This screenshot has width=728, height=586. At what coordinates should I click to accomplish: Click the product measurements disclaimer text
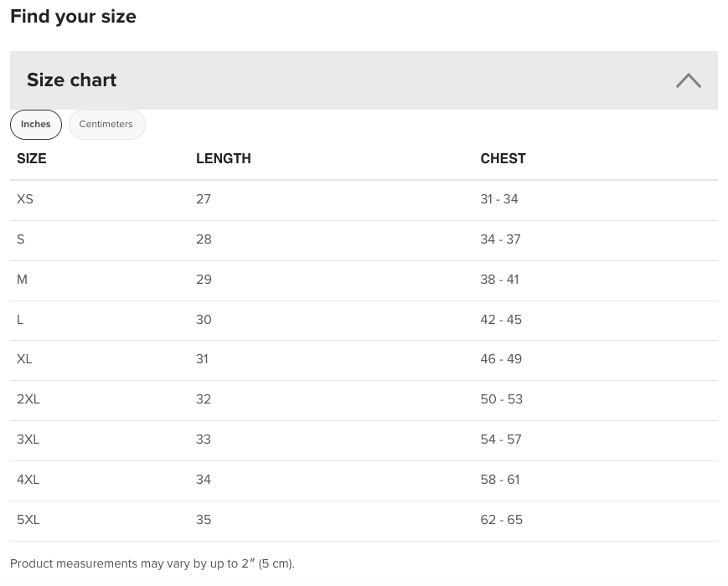click(x=152, y=563)
